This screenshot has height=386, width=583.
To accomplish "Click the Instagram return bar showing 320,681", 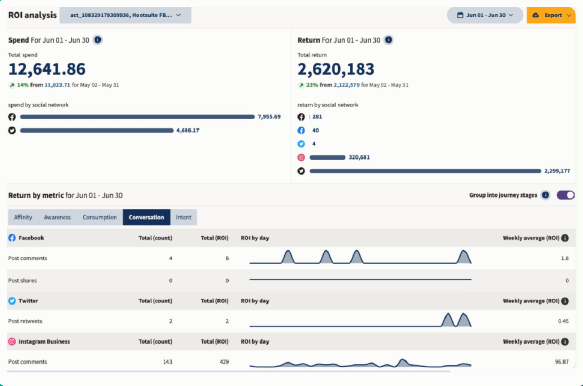I will [327, 157].
